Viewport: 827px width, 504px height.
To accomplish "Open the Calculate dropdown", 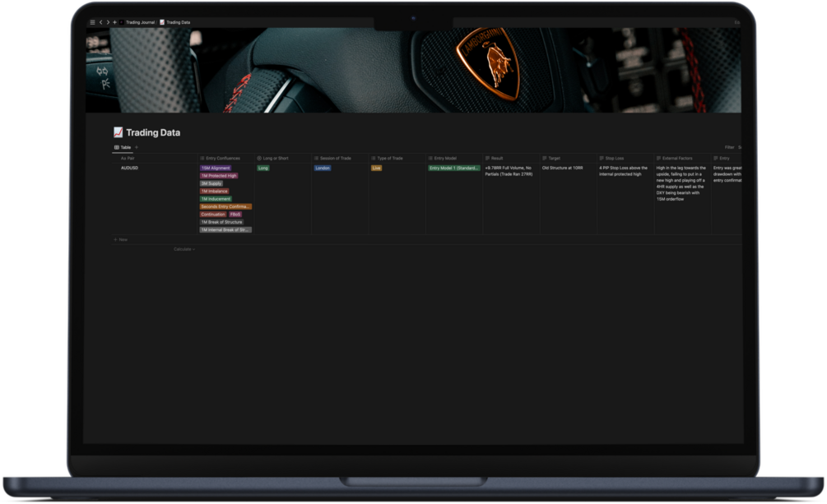I will tap(184, 249).
